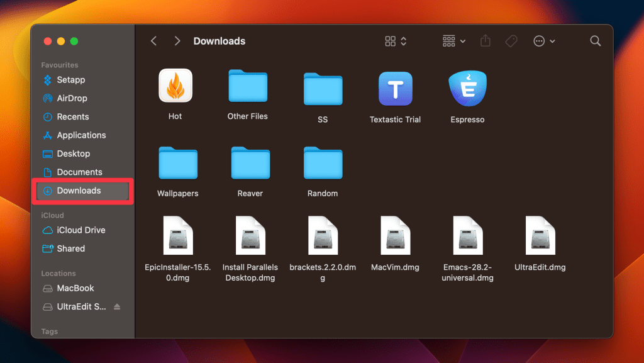Image resolution: width=644 pixels, height=363 pixels.
Task: Open Finder search magnifier
Action: point(595,41)
